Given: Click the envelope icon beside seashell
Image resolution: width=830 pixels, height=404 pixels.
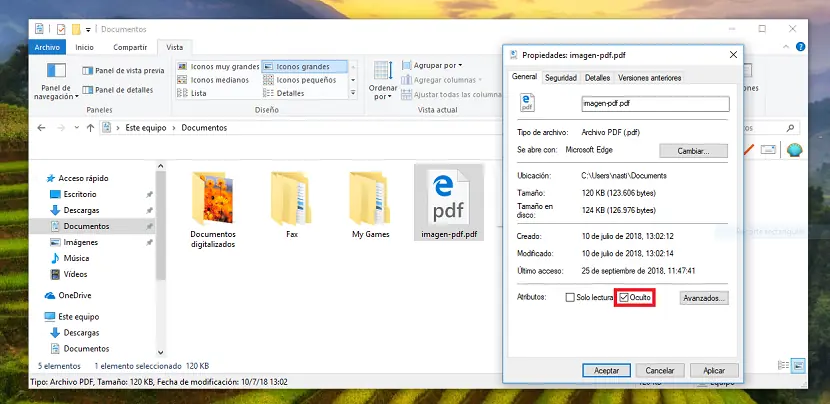Looking at the screenshot, I should (x=768, y=150).
